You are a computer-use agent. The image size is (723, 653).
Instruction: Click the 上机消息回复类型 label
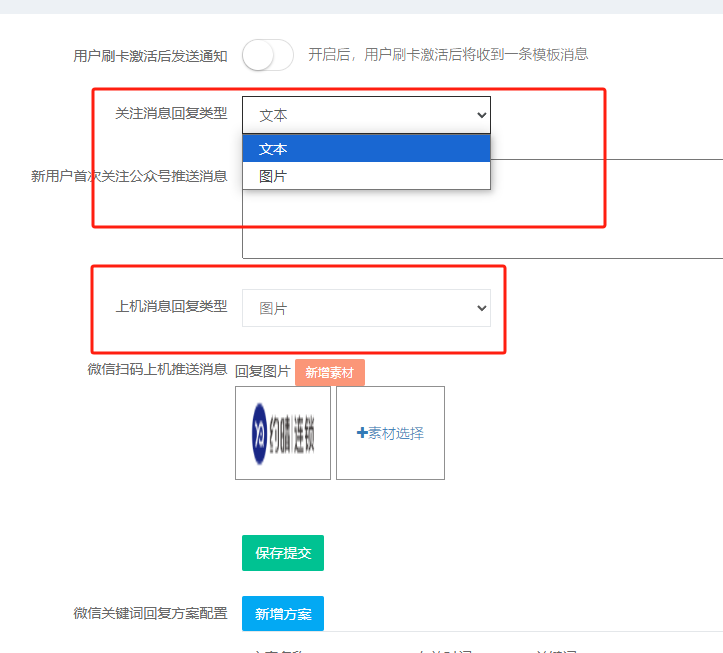tap(171, 306)
